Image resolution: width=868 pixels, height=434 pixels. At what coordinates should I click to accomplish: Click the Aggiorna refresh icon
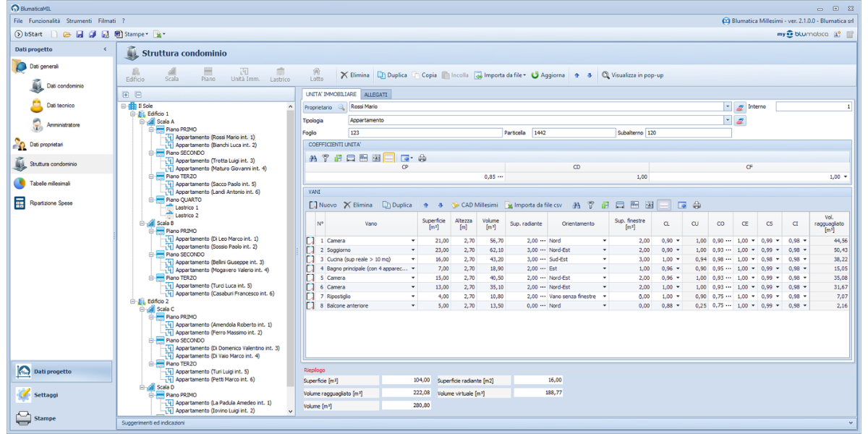pos(535,75)
